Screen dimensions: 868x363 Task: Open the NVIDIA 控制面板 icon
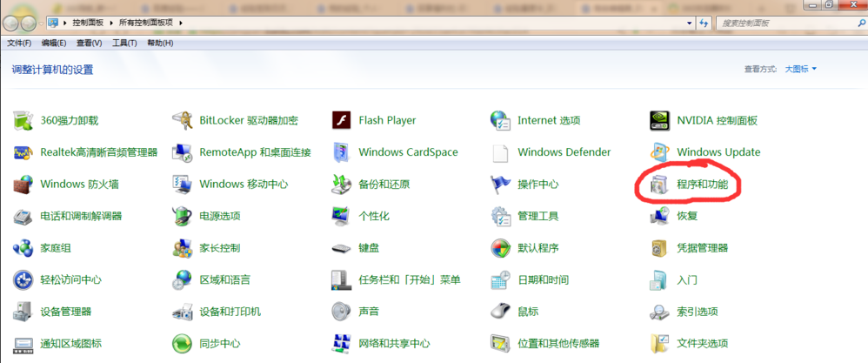click(x=660, y=120)
